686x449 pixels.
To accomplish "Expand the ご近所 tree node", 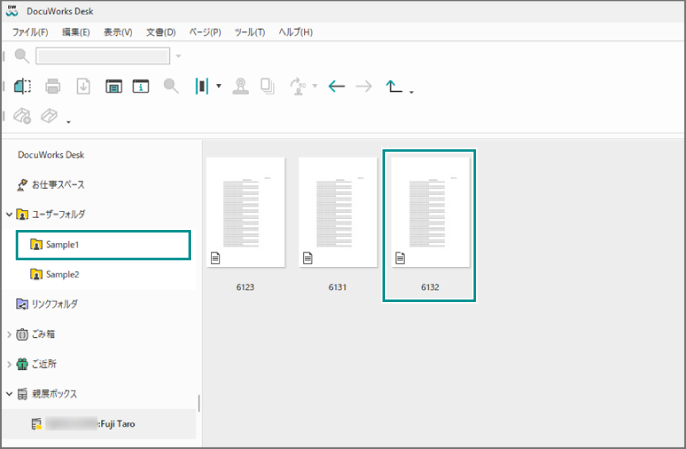I will tap(9, 364).
